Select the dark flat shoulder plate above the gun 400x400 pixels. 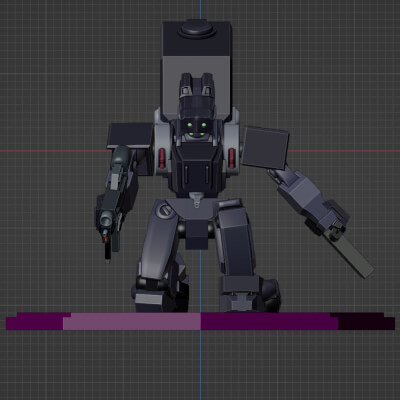point(130,135)
